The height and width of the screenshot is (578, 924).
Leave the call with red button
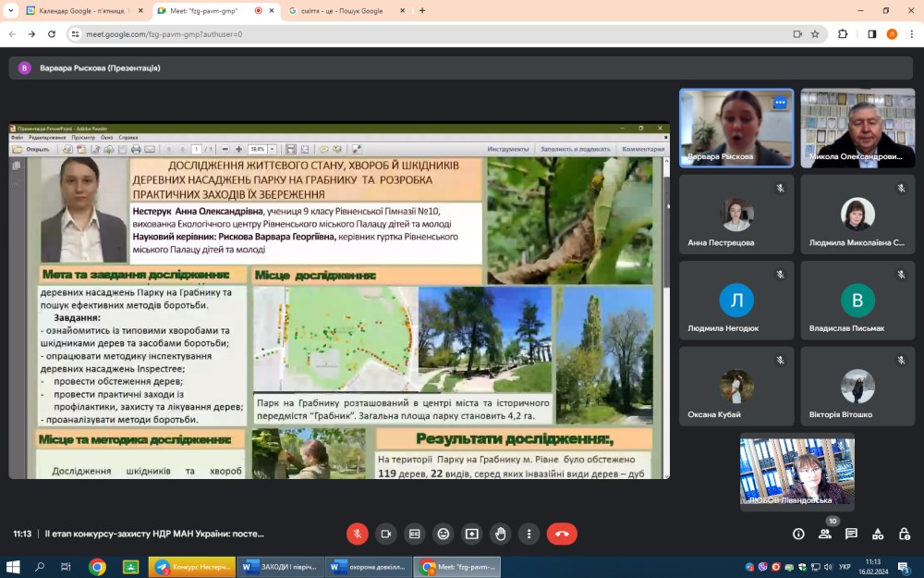[x=562, y=534]
